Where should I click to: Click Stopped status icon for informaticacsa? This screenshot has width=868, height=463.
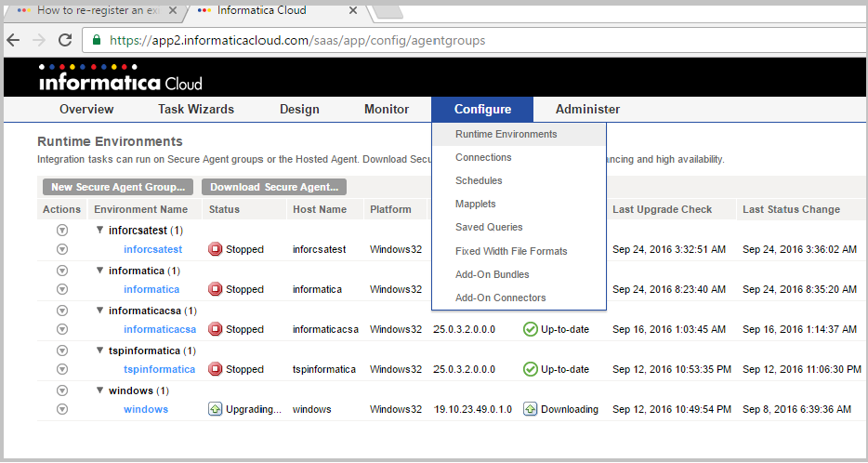[215, 329]
